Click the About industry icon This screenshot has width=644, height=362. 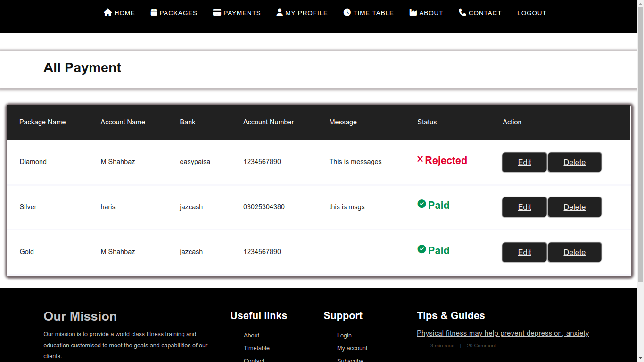point(413,13)
